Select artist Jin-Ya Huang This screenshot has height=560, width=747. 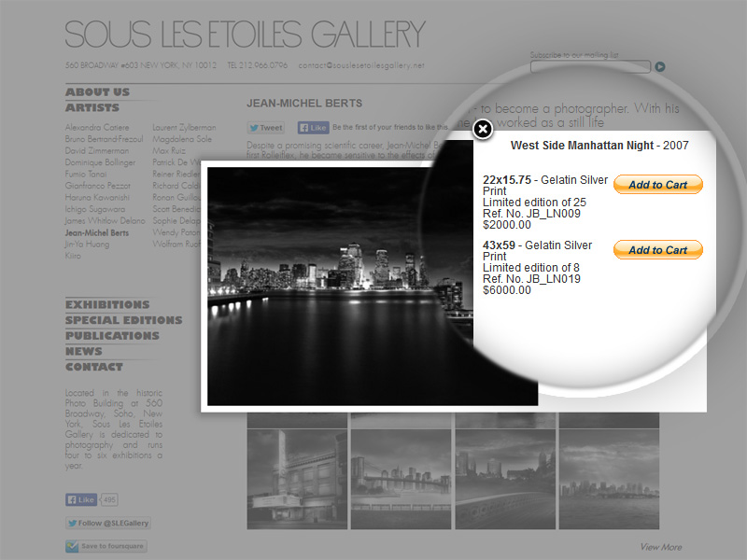click(87, 245)
